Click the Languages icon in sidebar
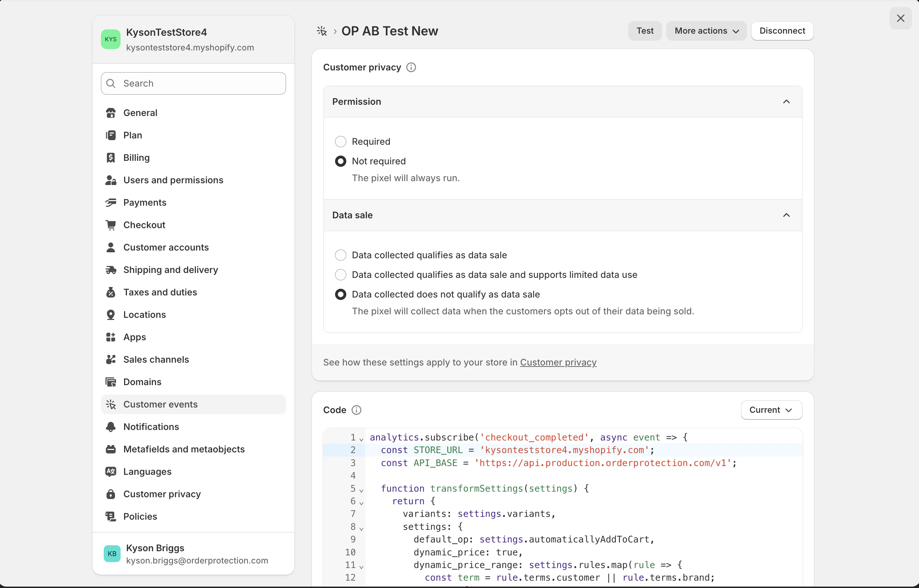This screenshot has width=919, height=588. 111,472
